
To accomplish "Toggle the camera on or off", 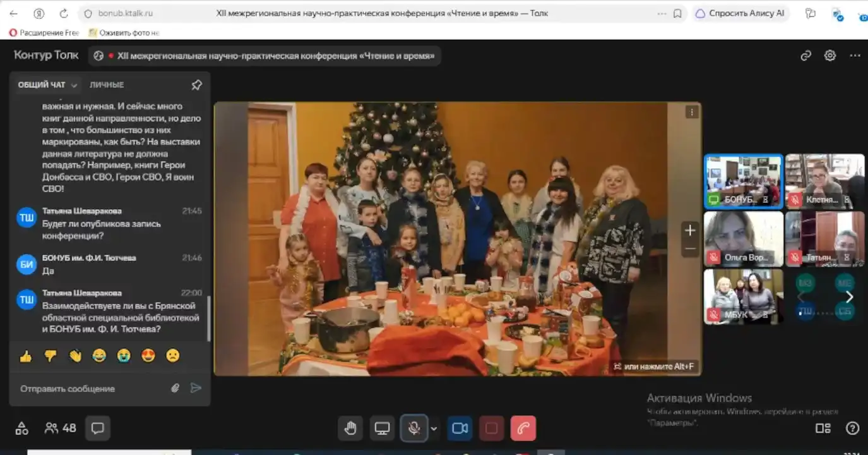I will pos(460,428).
